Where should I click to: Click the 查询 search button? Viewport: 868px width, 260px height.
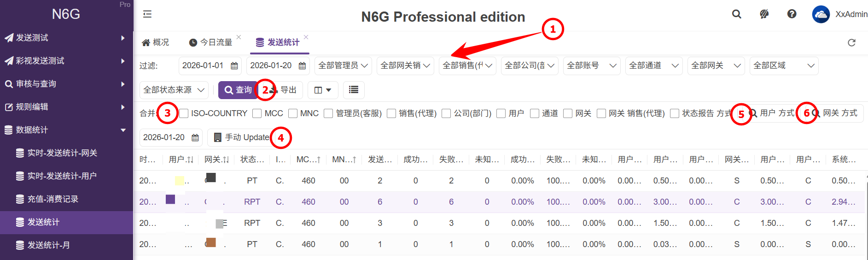pos(238,90)
